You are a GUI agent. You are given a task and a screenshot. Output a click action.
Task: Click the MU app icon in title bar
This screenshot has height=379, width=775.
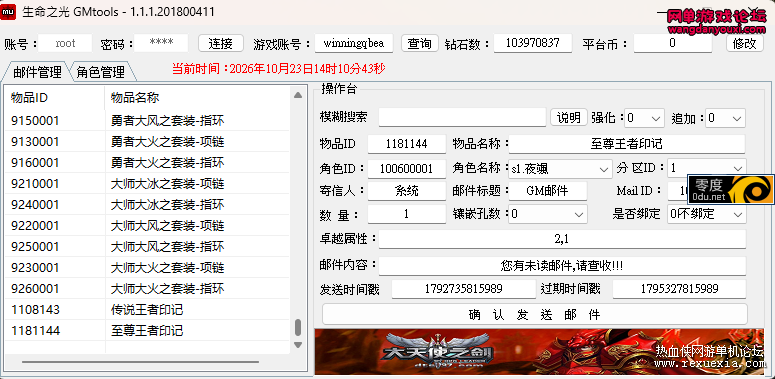point(8,12)
